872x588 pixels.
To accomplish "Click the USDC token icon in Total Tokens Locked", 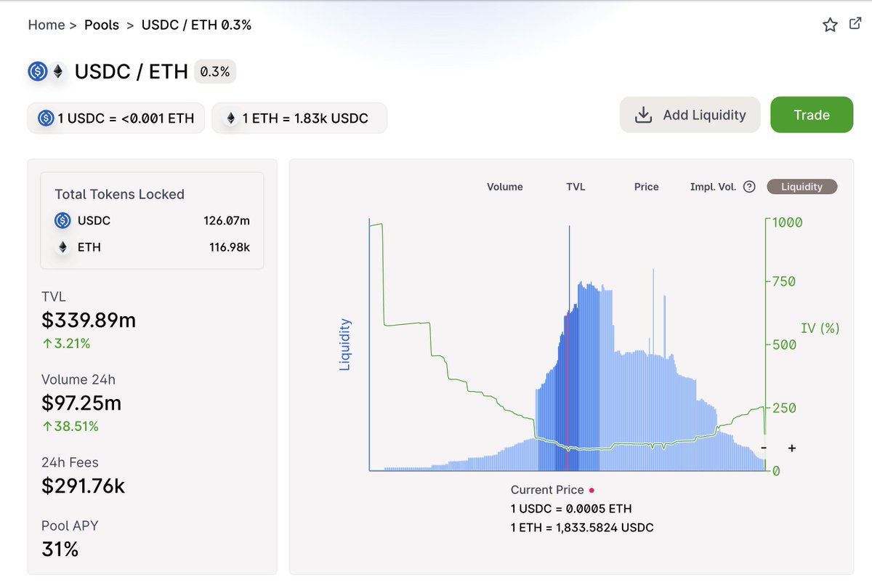I will point(62,221).
